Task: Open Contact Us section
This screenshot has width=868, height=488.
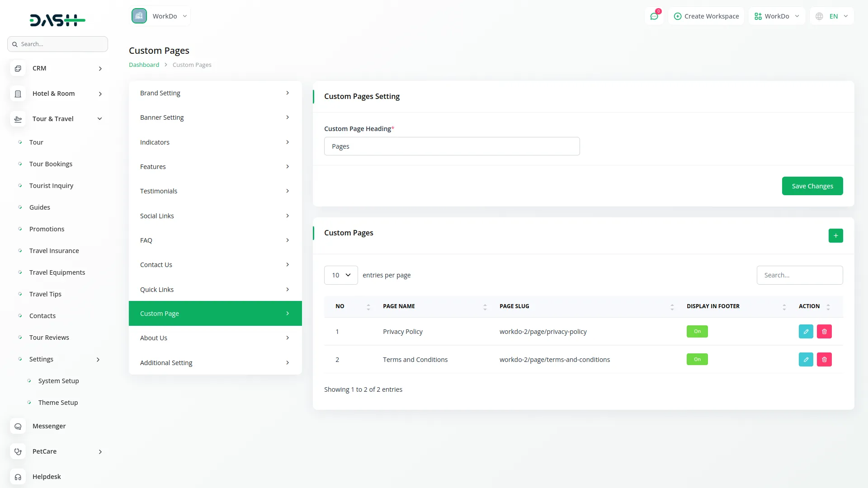Action: 215,265
